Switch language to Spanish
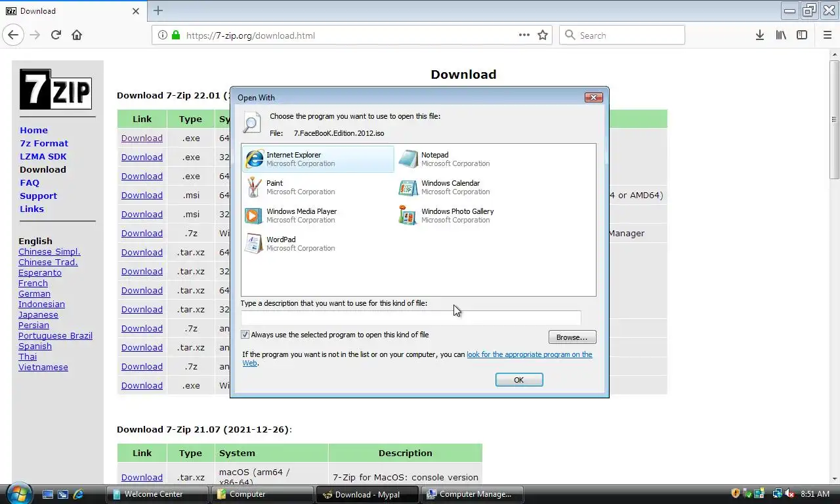 coord(35,346)
